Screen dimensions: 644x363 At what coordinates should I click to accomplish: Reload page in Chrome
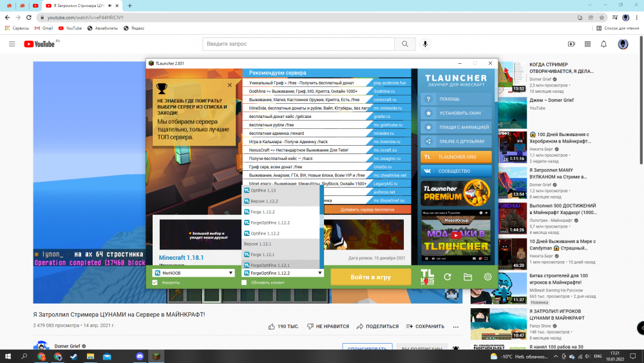[29, 17]
